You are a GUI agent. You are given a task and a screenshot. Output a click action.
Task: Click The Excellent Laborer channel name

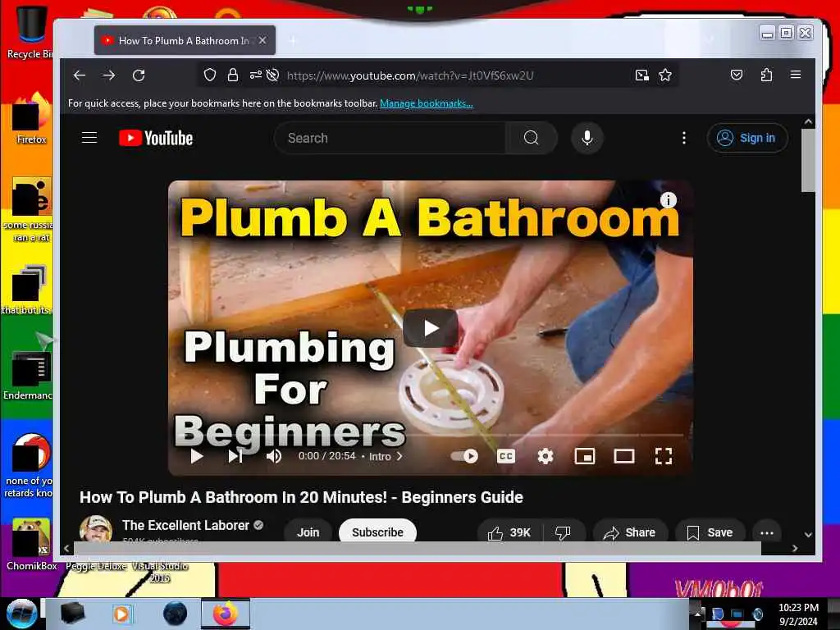(x=185, y=526)
